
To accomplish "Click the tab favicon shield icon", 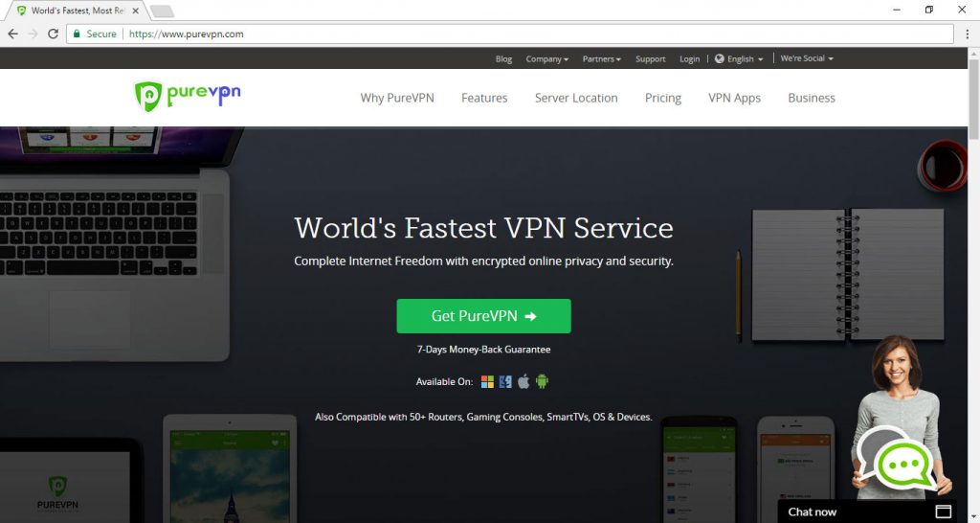I will click(x=21, y=11).
